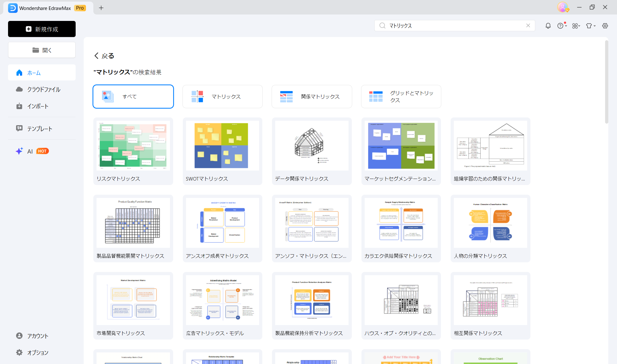Click the 戻る back link
Image resolution: width=617 pixels, height=364 pixels.
(x=104, y=56)
